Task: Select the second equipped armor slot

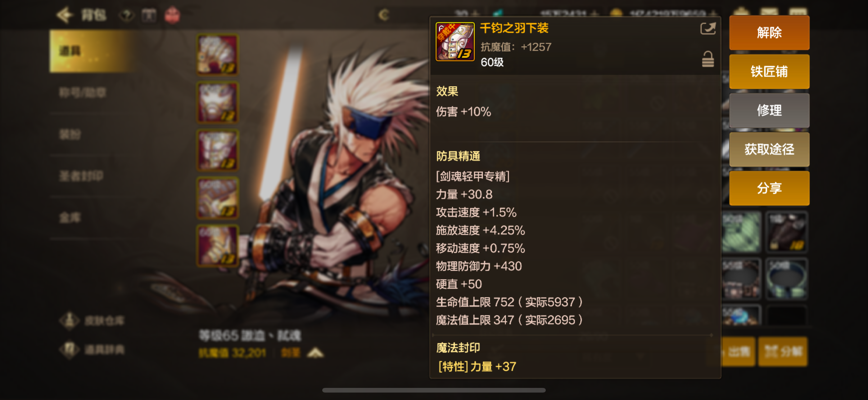Action: coord(218,102)
